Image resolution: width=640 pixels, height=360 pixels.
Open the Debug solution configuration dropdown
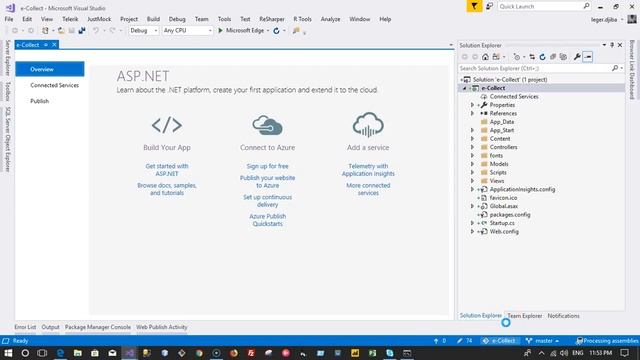(x=144, y=31)
